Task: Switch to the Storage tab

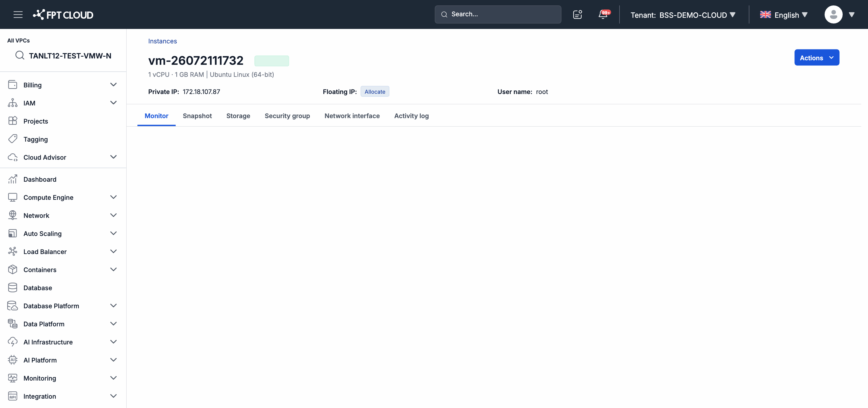Action: (x=238, y=116)
